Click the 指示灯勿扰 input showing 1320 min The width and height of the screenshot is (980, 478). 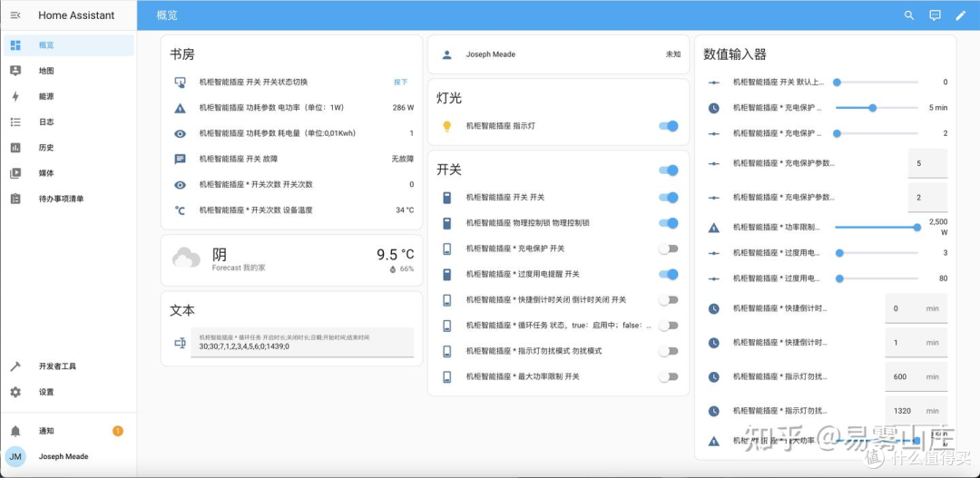[916, 411]
